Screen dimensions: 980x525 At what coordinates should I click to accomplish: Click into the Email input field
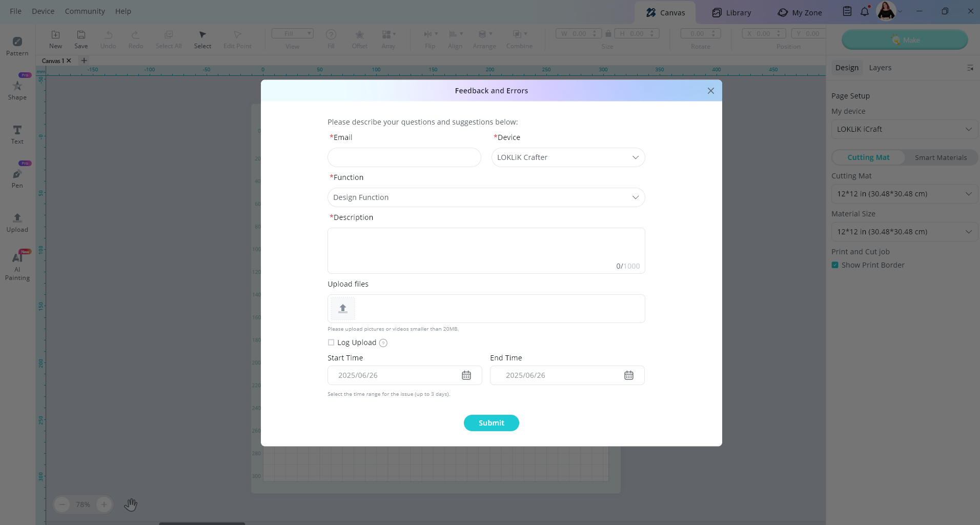404,157
